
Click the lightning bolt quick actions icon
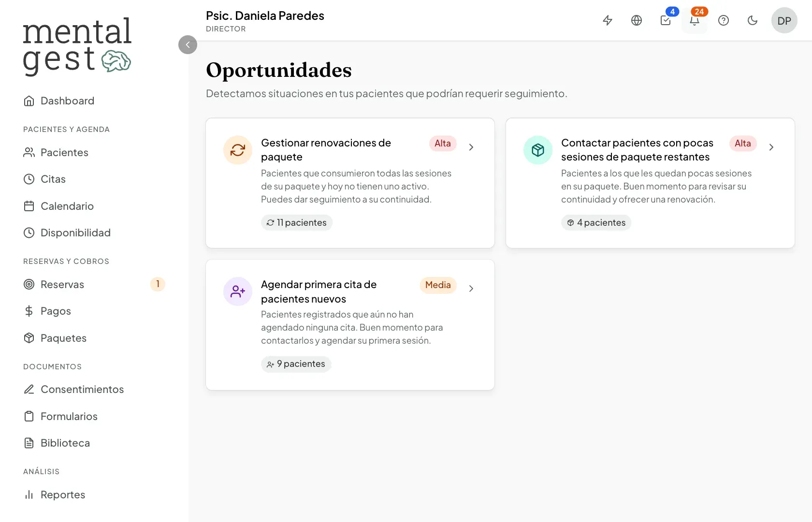(608, 20)
